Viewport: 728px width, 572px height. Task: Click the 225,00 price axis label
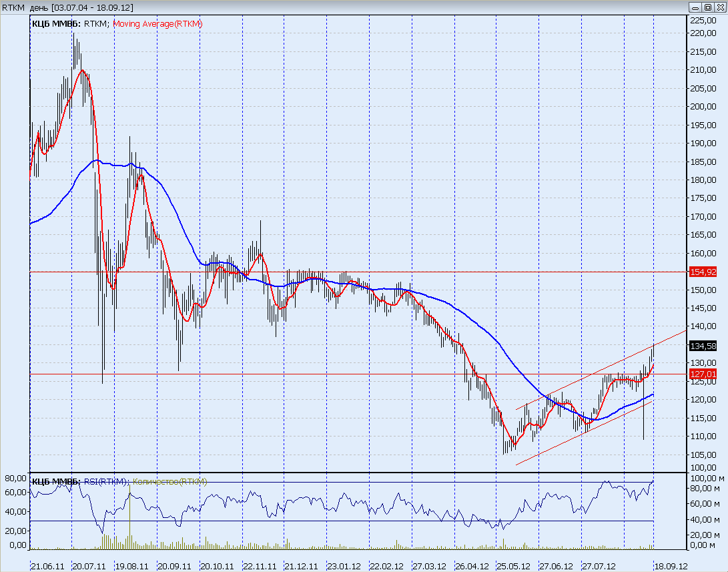pyautogui.click(x=703, y=21)
